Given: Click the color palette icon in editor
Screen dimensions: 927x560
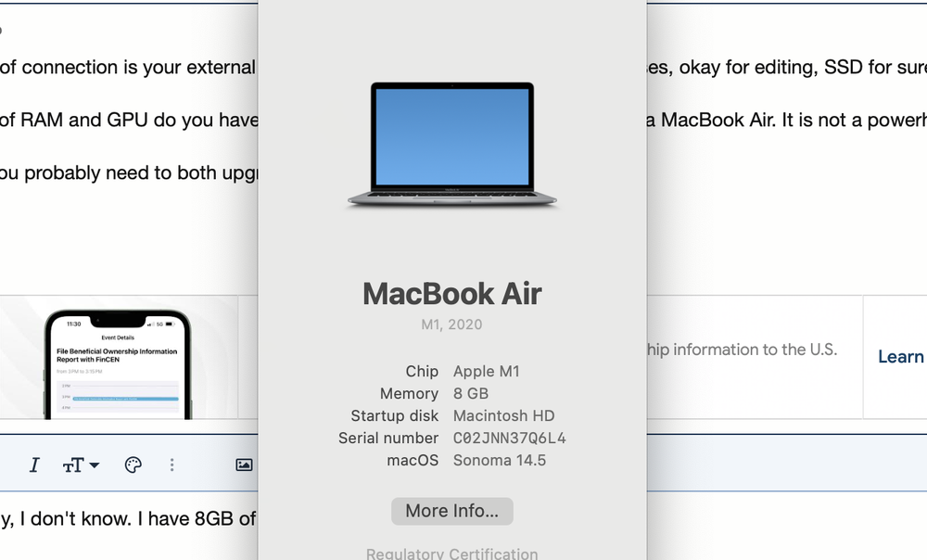Looking at the screenshot, I should pos(133,465).
